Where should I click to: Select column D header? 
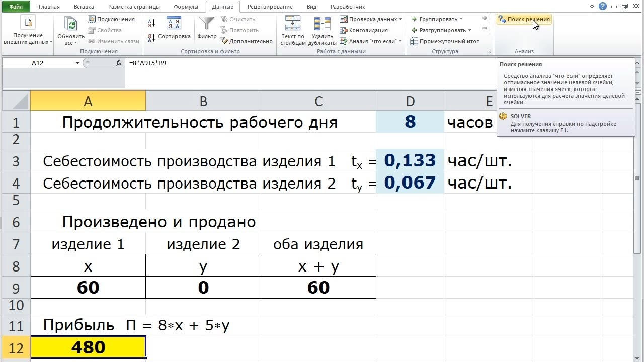[410, 101]
